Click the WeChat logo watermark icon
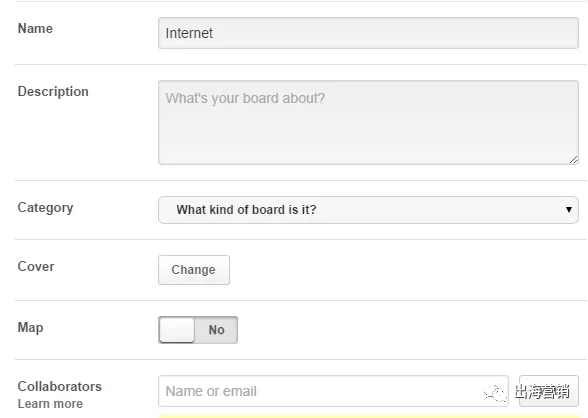 (x=495, y=393)
